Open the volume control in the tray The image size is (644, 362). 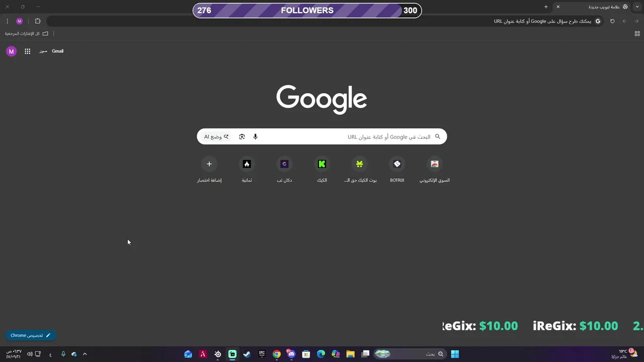tap(30, 354)
